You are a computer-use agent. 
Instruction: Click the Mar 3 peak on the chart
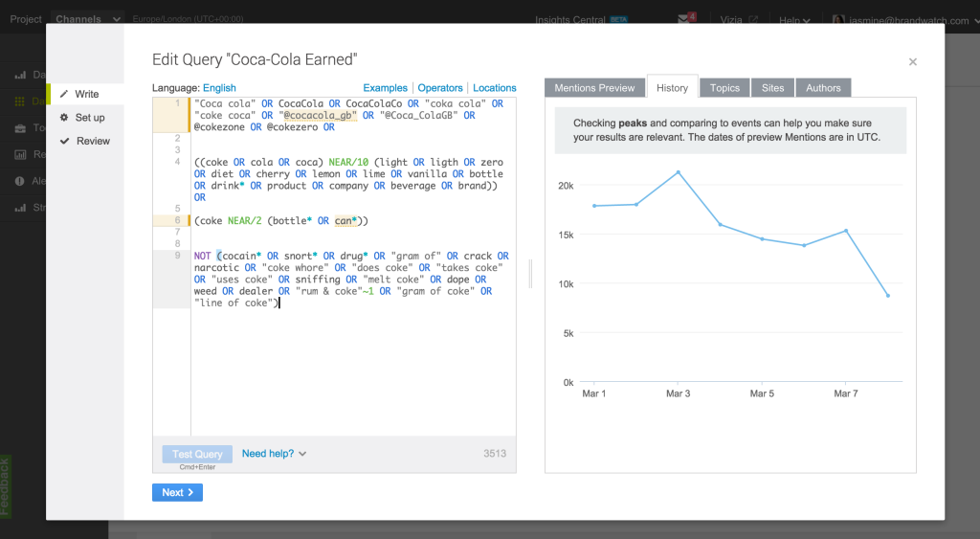[x=678, y=172]
